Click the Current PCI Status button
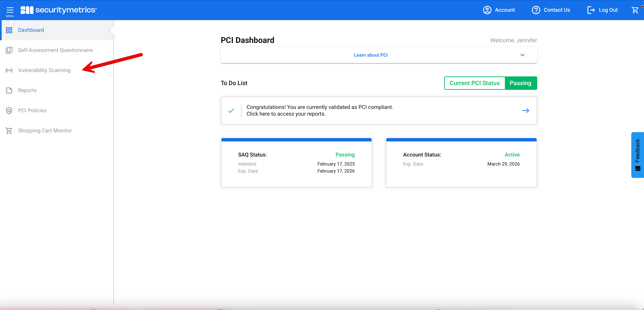Image resolution: width=644 pixels, height=310 pixels. [474, 83]
